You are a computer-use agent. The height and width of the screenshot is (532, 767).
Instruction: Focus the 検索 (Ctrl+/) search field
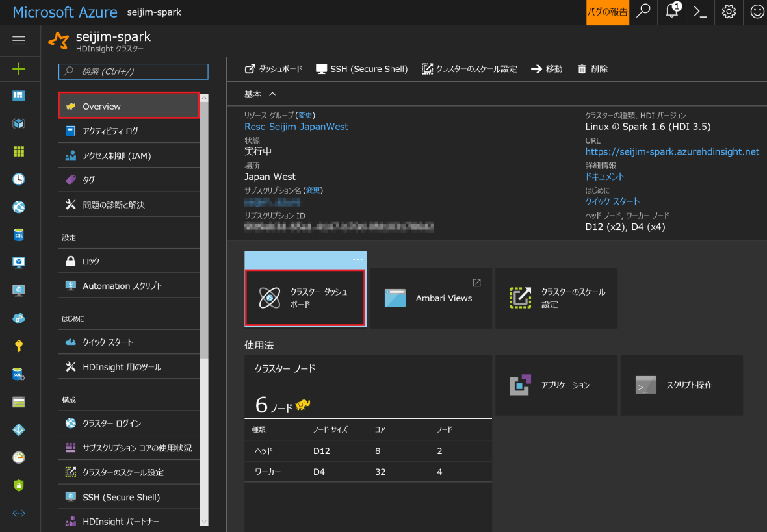(134, 71)
